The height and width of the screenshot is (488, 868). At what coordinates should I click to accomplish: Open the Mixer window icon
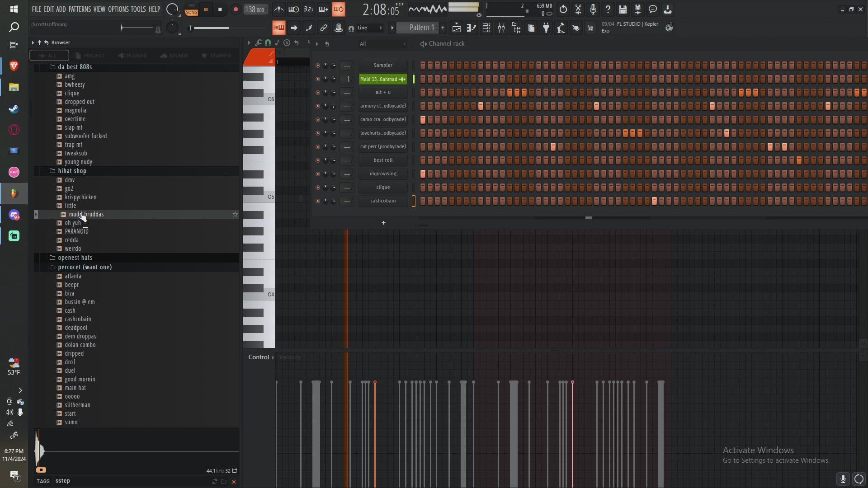pos(501,28)
